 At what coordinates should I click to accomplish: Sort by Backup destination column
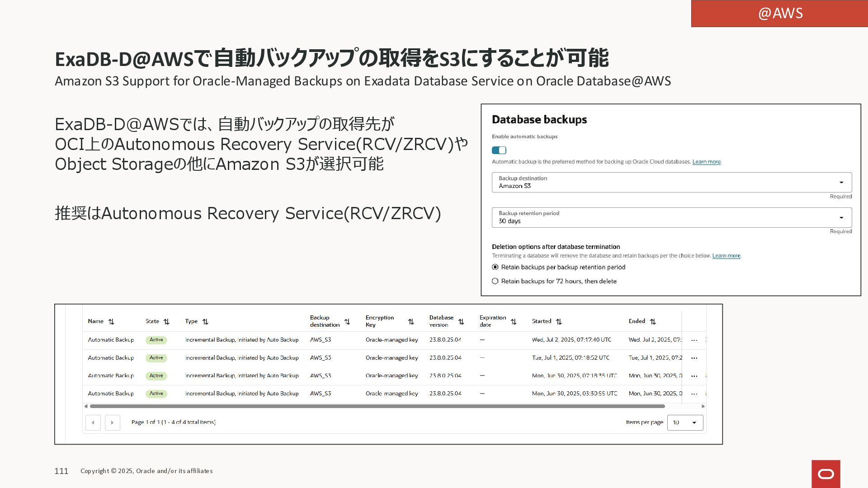click(347, 322)
